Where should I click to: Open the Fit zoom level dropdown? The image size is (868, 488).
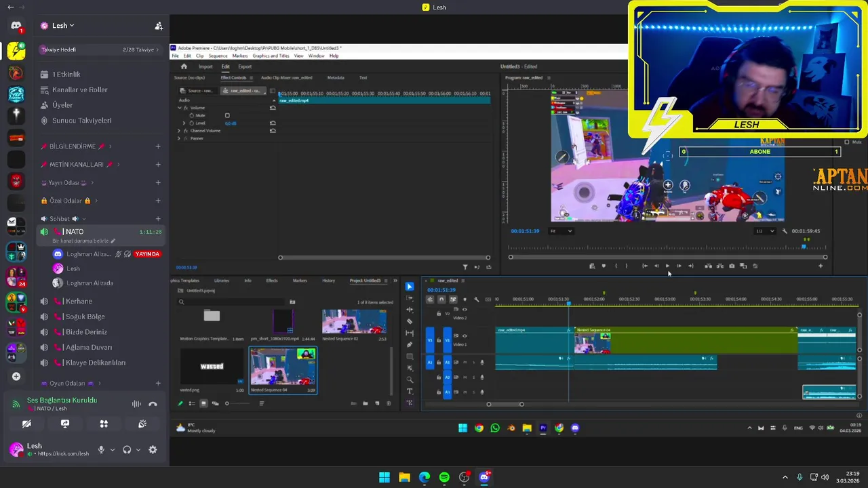561,231
